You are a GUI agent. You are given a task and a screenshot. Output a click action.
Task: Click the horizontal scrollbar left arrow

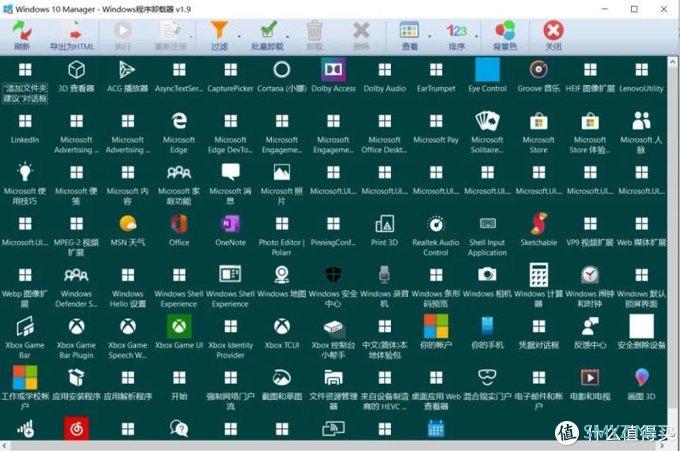pyautogui.click(x=5, y=445)
